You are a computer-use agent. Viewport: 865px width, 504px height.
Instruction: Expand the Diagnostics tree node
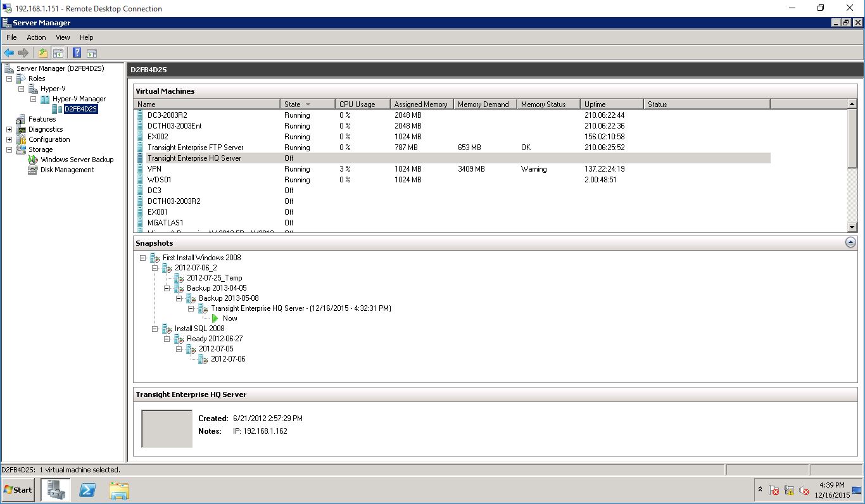9,129
